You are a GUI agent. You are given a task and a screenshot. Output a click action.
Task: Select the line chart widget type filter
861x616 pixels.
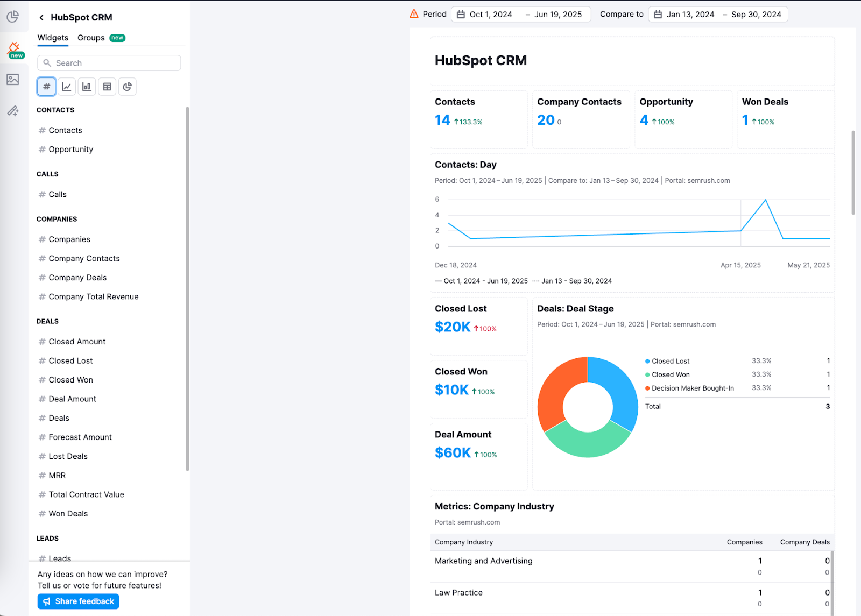coord(66,86)
